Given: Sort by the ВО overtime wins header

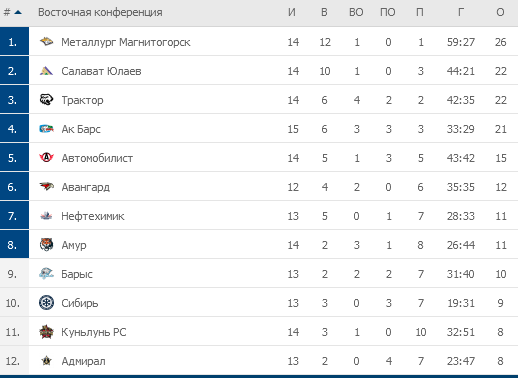Looking at the screenshot, I should coord(356,12).
